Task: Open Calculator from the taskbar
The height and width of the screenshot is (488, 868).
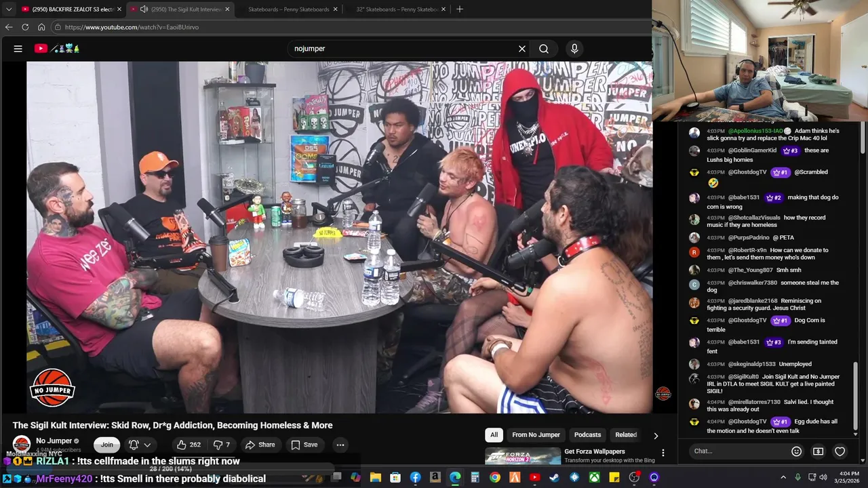Action: [x=475, y=477]
